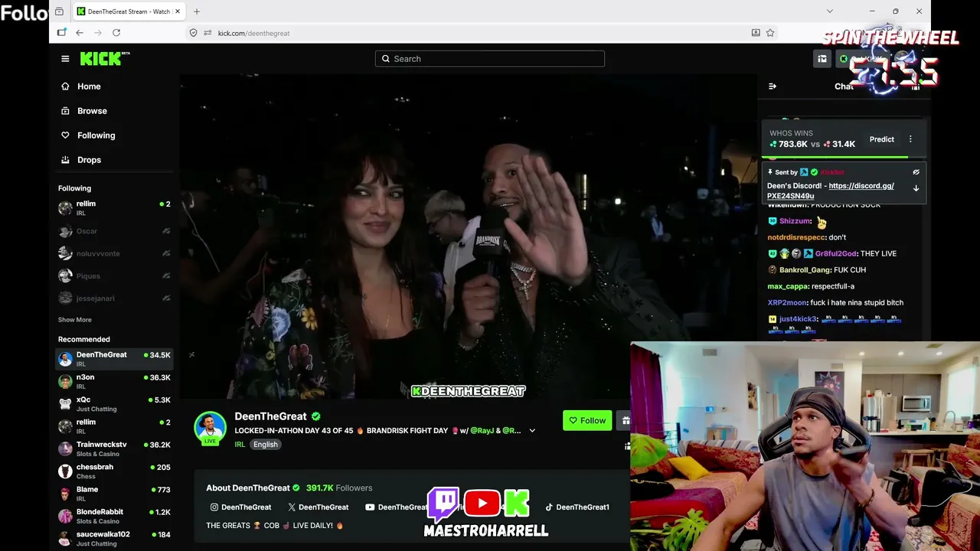Viewport: 980px width, 551px height.
Task: Click the Shizzum chat username
Action: click(x=795, y=221)
